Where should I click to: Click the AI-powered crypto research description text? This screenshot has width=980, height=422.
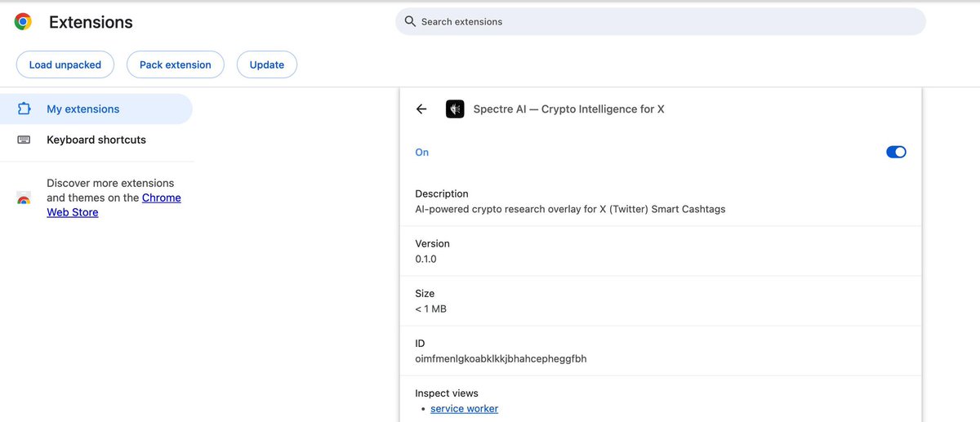point(570,209)
